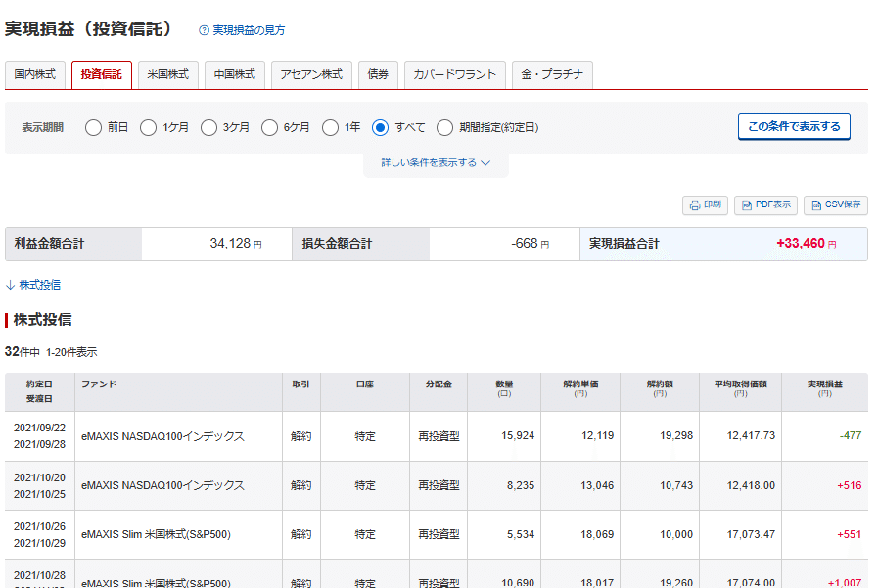Screen dimensions: 878x588
Task: Select the 前日 radio button
Action: coord(93,127)
